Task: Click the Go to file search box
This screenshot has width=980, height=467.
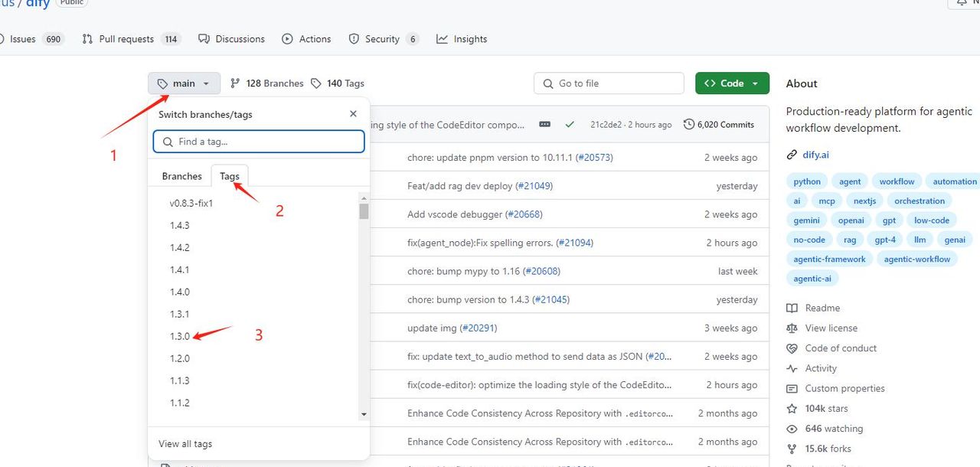Action: [x=609, y=83]
